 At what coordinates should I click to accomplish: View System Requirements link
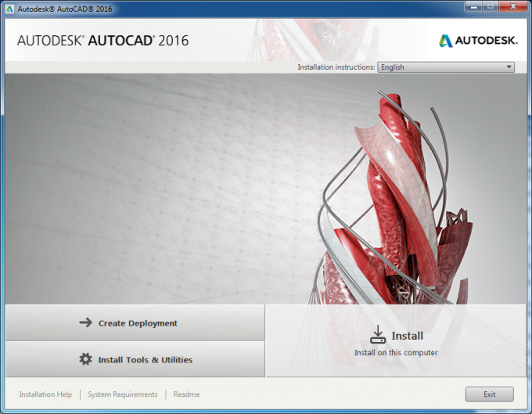coord(123,394)
